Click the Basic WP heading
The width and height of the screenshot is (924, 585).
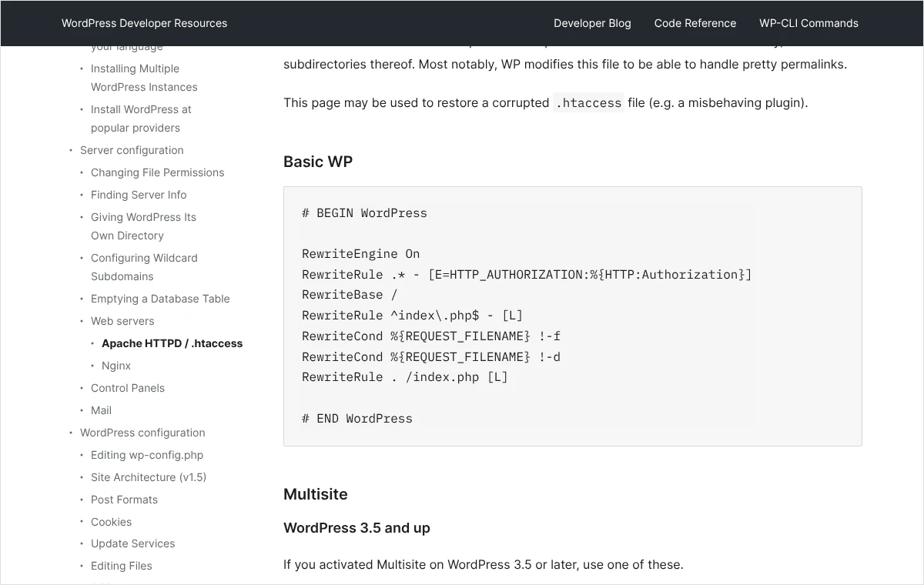pyautogui.click(x=318, y=162)
